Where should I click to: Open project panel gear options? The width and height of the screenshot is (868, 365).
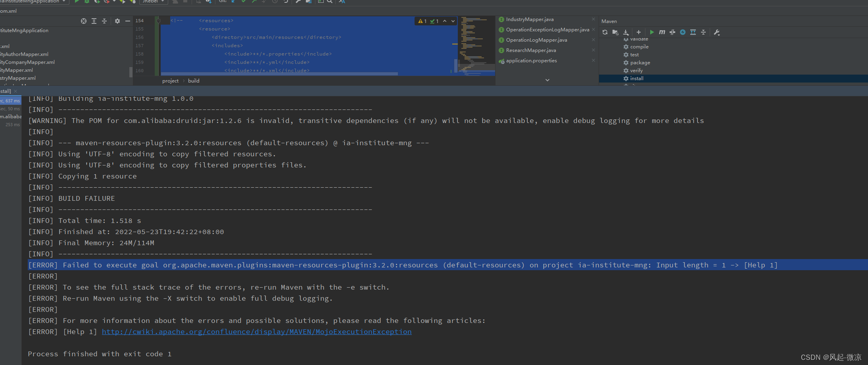click(117, 21)
